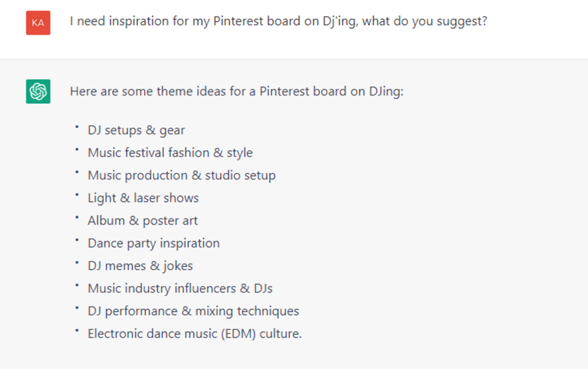Click the green ChatGPT logo avatar

coord(38,92)
